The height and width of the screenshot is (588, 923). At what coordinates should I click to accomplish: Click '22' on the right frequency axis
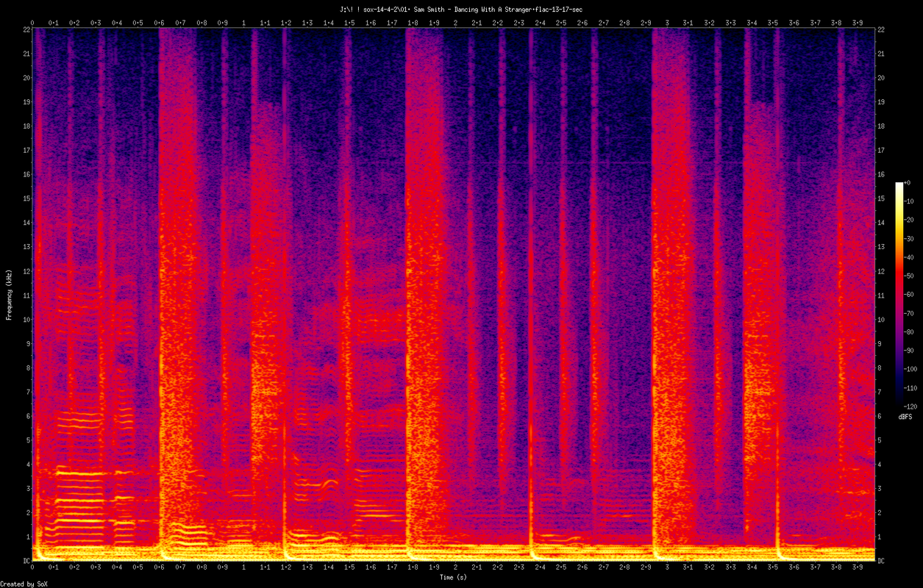tap(883, 29)
